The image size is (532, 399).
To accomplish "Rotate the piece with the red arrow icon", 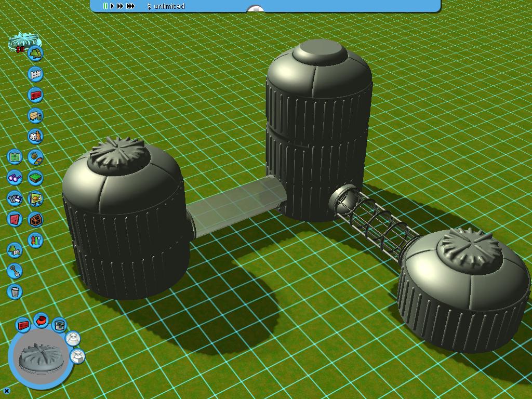I will pyautogui.click(x=42, y=320).
